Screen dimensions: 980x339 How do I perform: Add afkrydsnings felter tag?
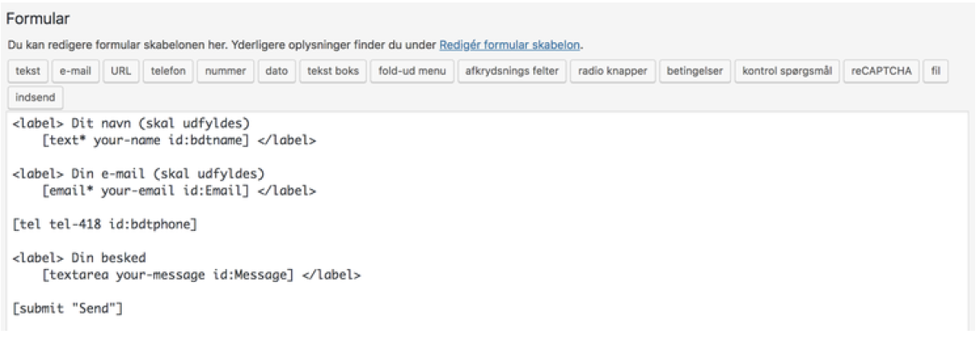click(x=512, y=71)
